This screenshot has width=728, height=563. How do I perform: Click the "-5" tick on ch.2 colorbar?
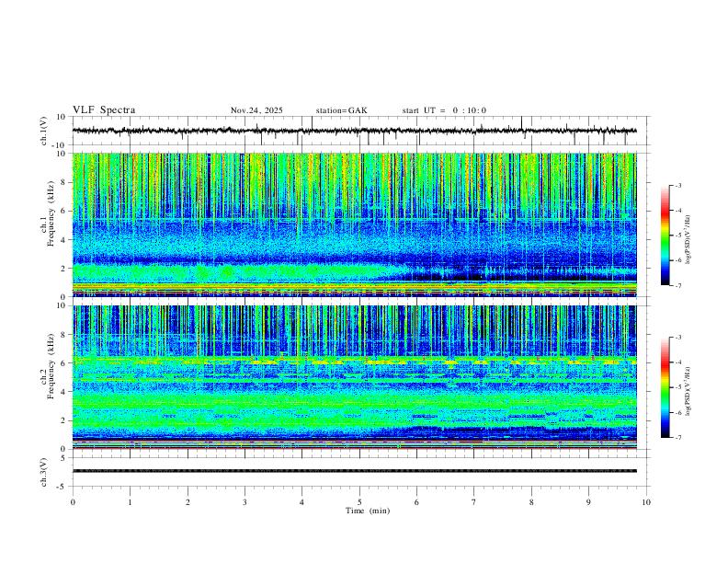coord(678,387)
